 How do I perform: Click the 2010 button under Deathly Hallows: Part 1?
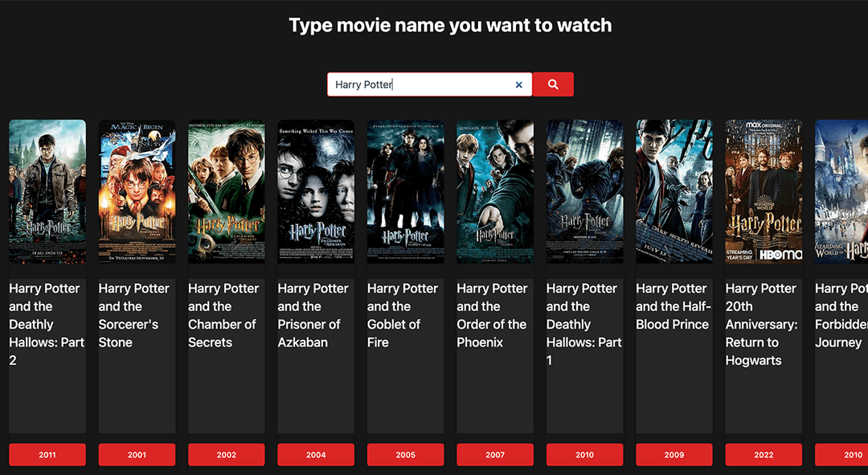(x=584, y=455)
